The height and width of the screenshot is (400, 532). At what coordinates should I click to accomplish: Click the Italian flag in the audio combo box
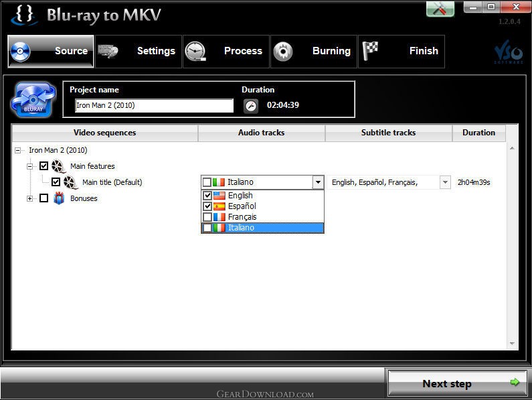(219, 182)
